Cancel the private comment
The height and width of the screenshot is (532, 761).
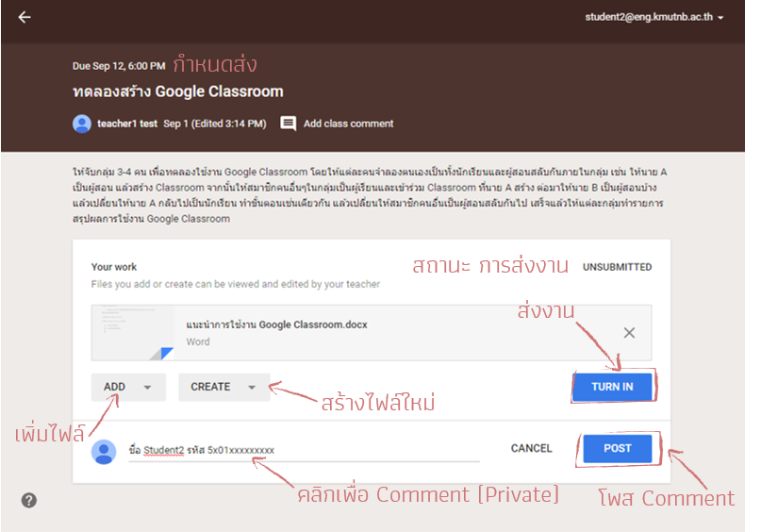tap(532, 448)
